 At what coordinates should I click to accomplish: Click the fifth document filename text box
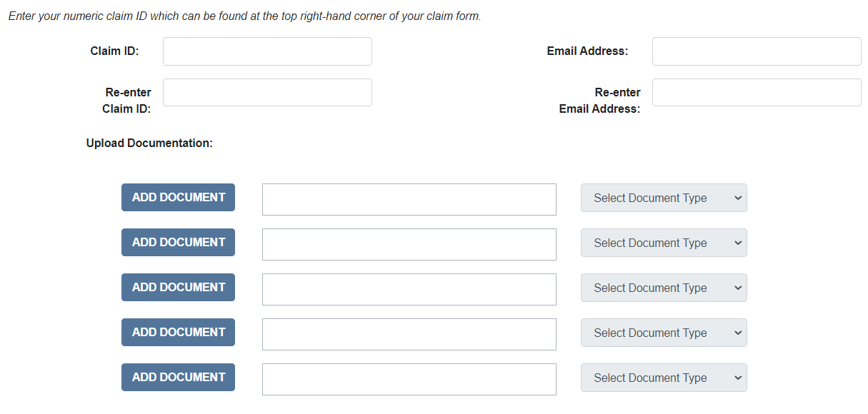[x=409, y=379]
